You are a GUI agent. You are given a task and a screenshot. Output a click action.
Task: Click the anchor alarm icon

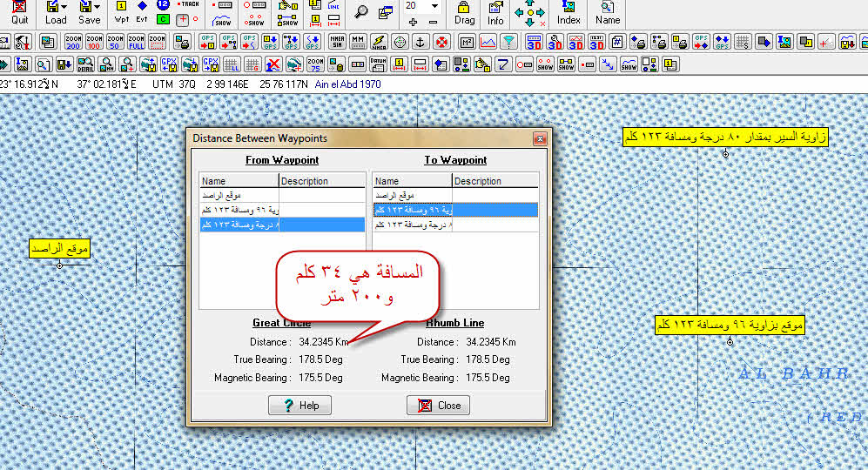tap(421, 42)
